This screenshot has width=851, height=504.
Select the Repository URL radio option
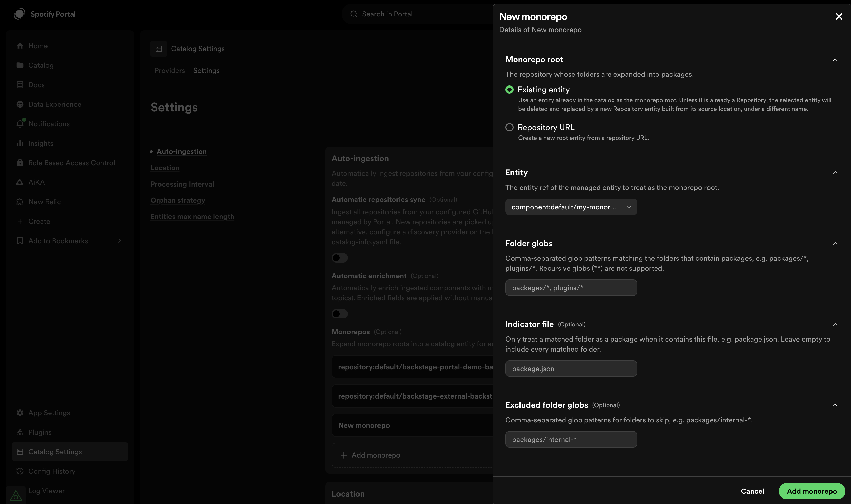tap(509, 127)
